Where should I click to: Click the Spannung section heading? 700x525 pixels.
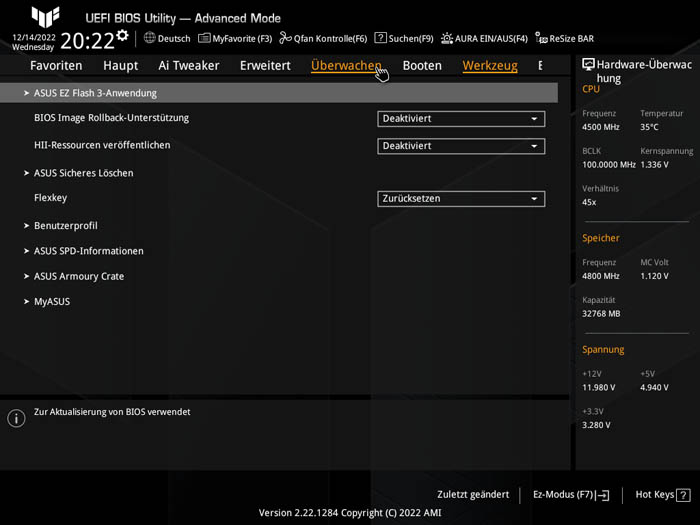(603, 350)
